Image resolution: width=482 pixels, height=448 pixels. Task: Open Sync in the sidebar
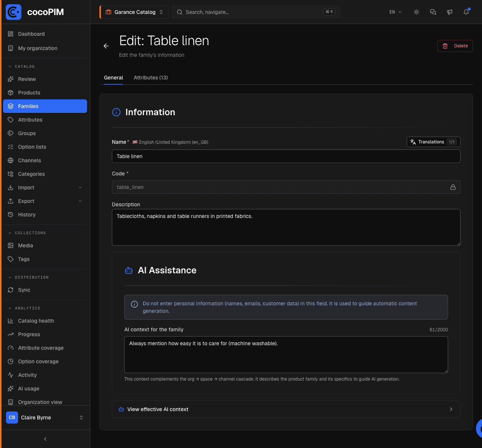tap(45, 290)
